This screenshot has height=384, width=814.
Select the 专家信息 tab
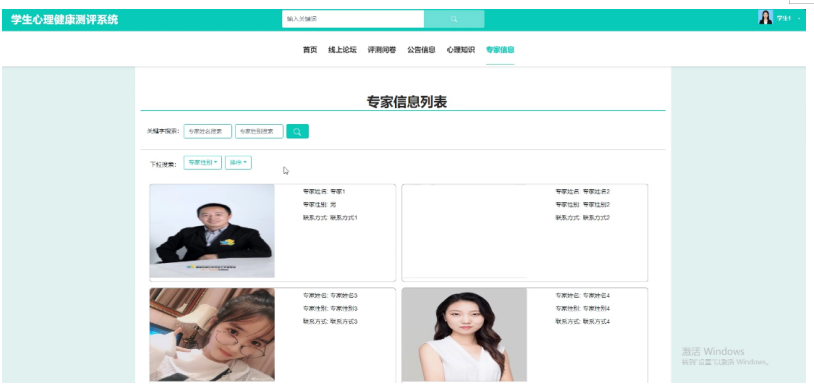[x=500, y=50]
